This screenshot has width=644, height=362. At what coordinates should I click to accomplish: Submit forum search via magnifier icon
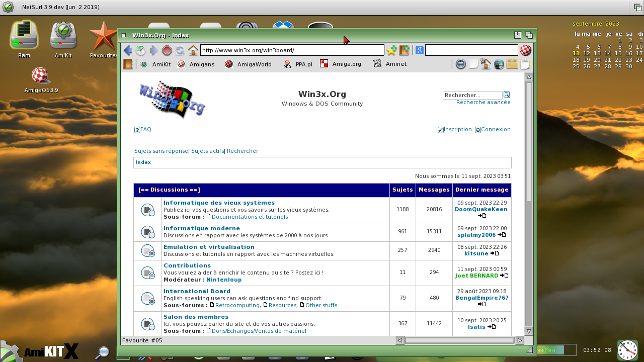tap(507, 95)
